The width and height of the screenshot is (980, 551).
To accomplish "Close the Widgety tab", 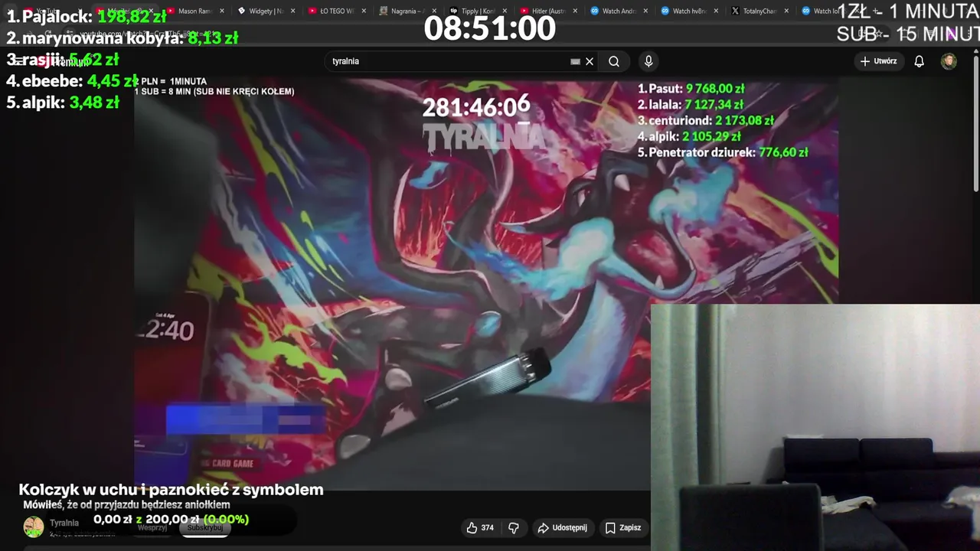I will coord(292,11).
